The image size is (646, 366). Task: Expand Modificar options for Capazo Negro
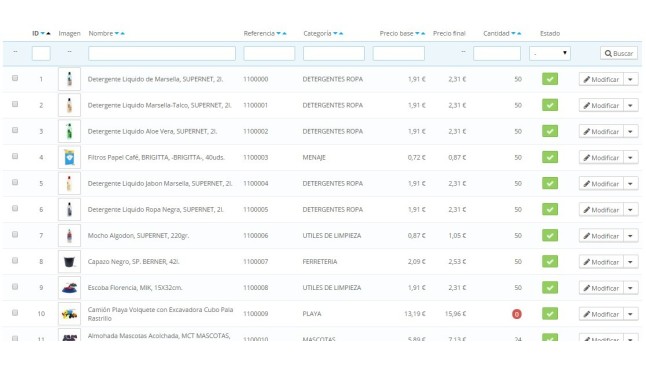631,262
